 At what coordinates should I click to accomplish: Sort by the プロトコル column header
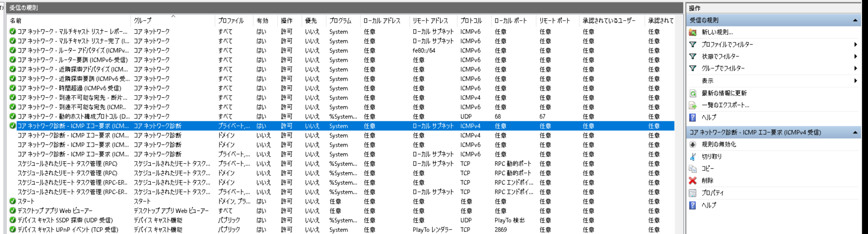tap(474, 21)
